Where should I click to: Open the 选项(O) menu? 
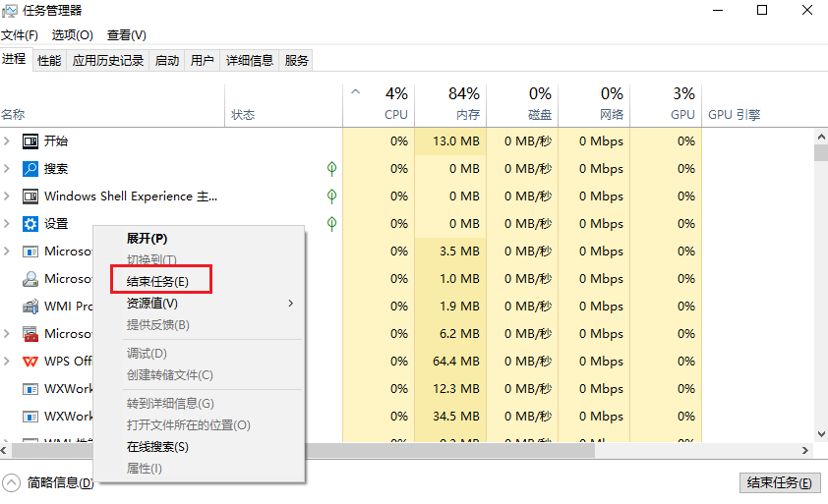[x=73, y=34]
